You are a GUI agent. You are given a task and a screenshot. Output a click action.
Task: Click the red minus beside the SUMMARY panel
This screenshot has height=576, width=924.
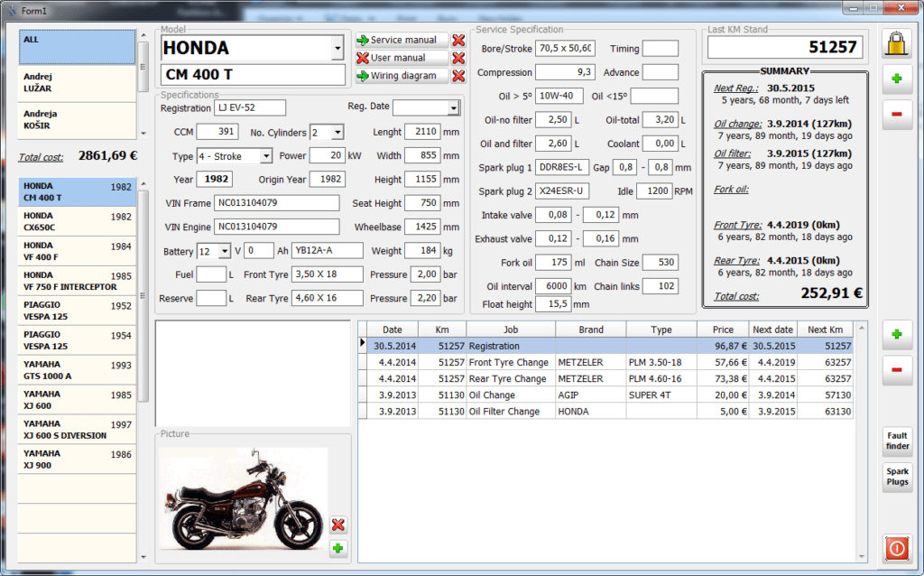tap(897, 114)
